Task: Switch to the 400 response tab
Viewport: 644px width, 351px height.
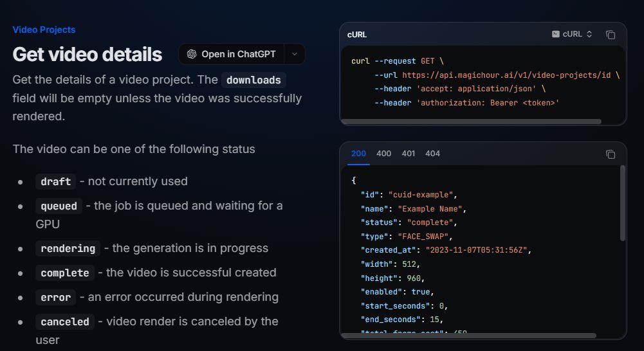Action: tap(383, 154)
